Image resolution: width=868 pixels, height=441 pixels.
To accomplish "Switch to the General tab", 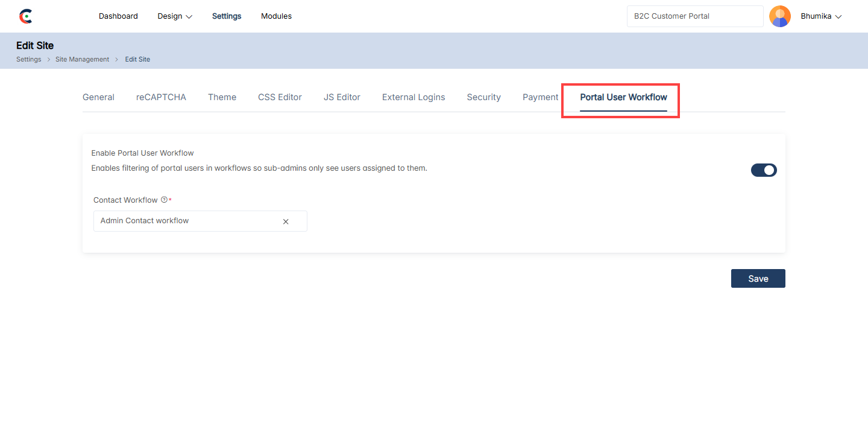I will (x=98, y=97).
